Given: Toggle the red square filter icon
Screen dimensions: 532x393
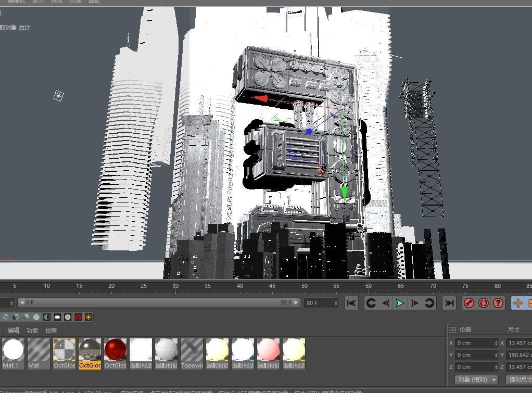Looking at the screenshot, I should (x=78, y=317).
